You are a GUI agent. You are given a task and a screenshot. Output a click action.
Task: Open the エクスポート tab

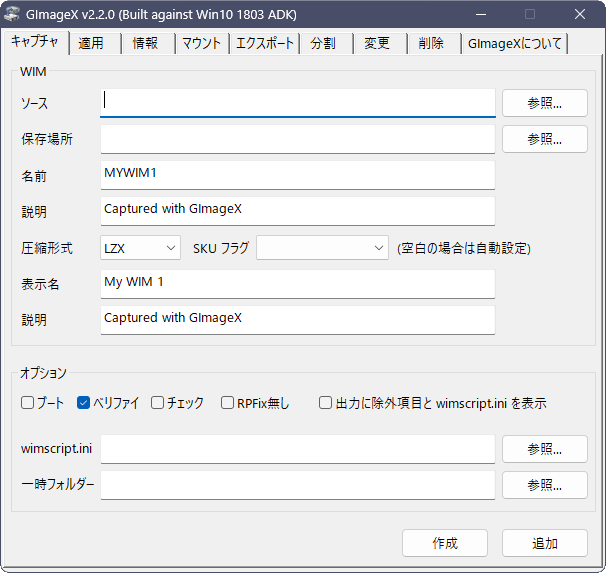pyautogui.click(x=265, y=43)
